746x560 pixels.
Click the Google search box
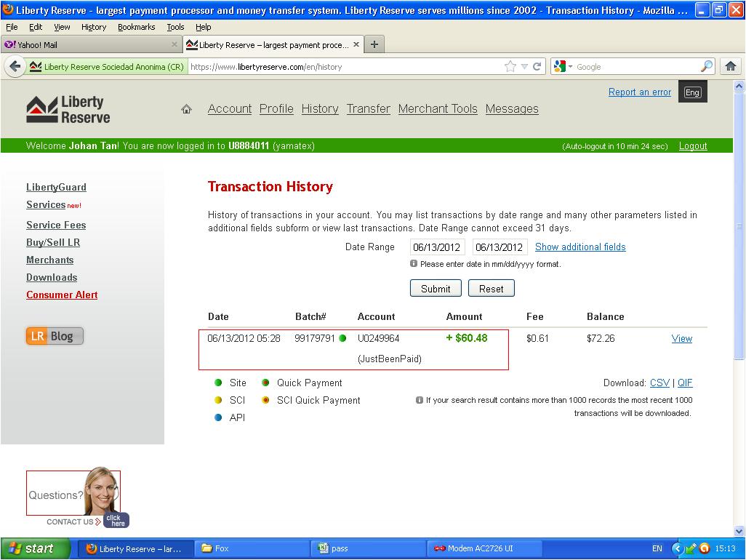(x=638, y=67)
